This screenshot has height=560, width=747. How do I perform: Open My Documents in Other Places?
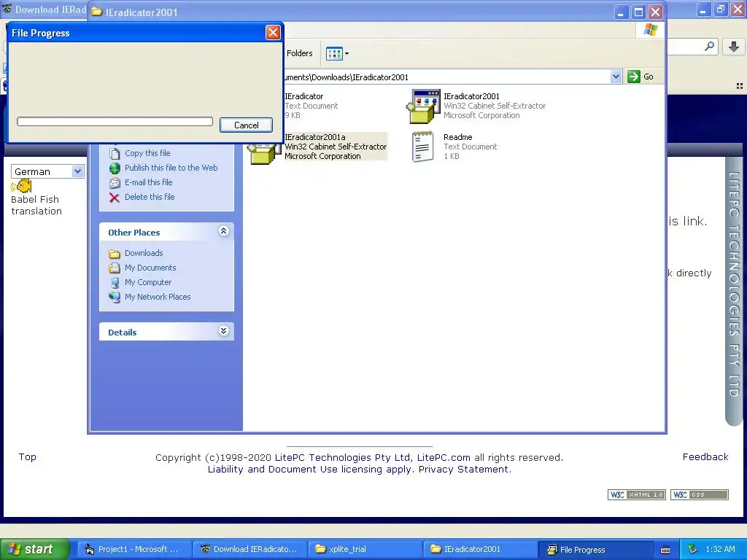pos(150,268)
